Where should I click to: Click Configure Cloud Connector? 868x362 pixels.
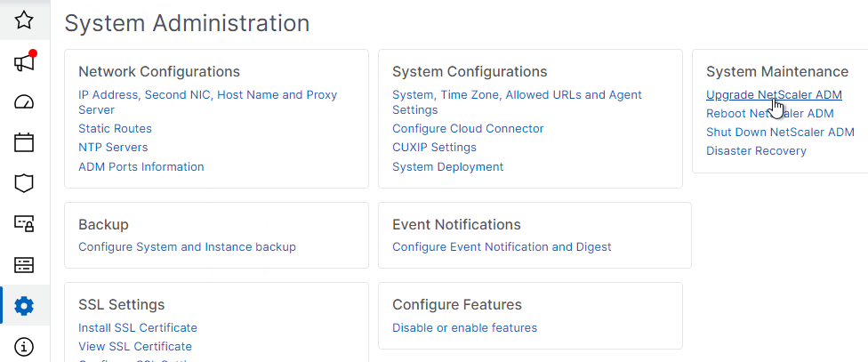pos(468,128)
